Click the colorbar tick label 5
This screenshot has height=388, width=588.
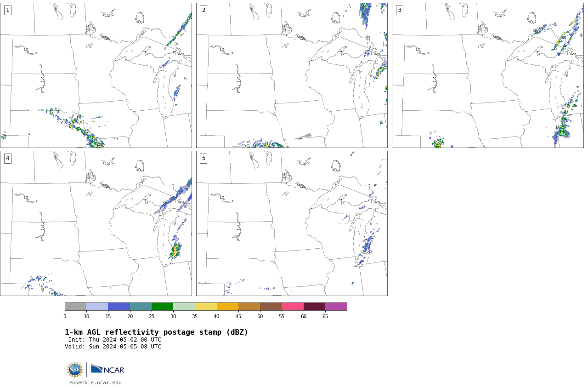[x=65, y=316]
